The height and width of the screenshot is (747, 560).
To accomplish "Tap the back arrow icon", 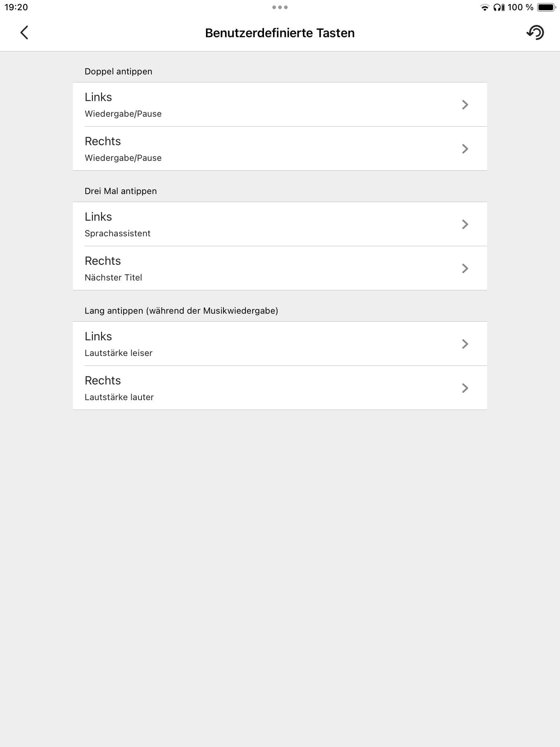I will pos(24,33).
